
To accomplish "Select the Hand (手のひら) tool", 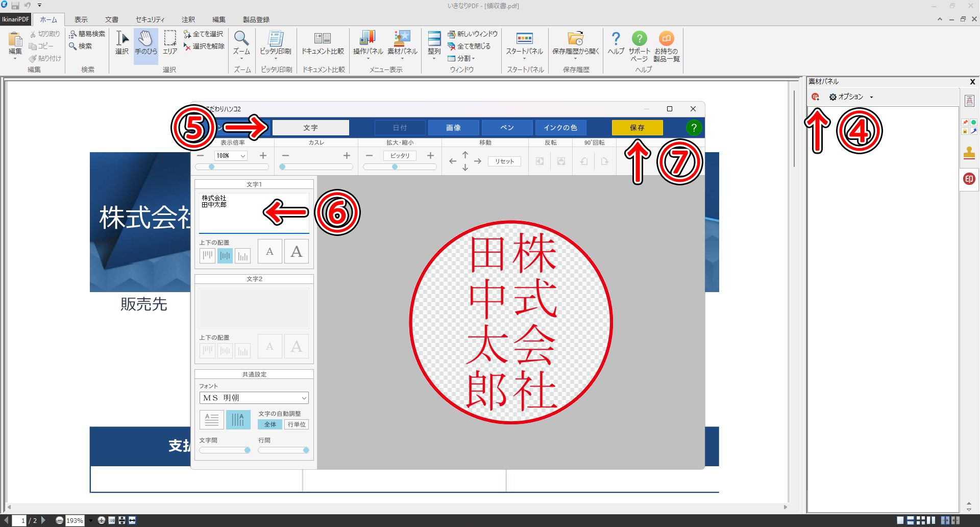I will [x=145, y=43].
